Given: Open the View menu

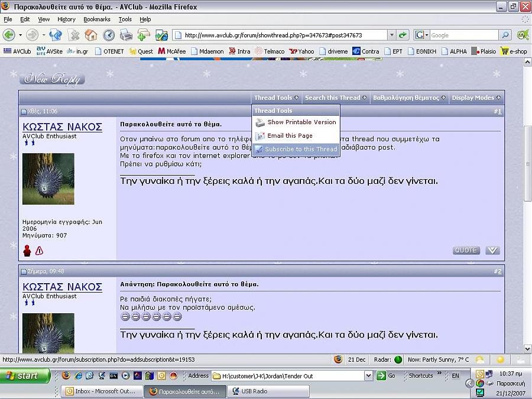Looking at the screenshot, I should (x=44, y=20).
